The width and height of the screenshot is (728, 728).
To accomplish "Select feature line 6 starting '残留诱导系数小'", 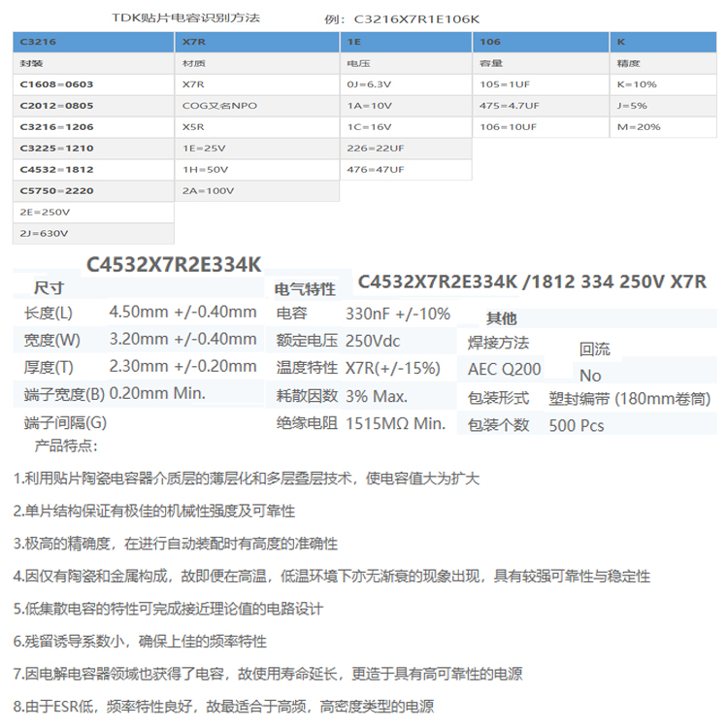I will pyautogui.click(x=140, y=642).
